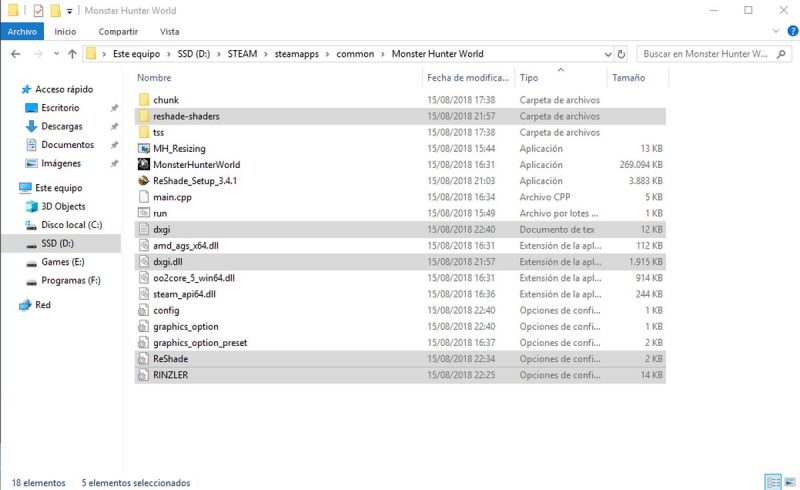Screen dimensions: 800x490
Task: Go up one folder level
Action: pos(72,54)
